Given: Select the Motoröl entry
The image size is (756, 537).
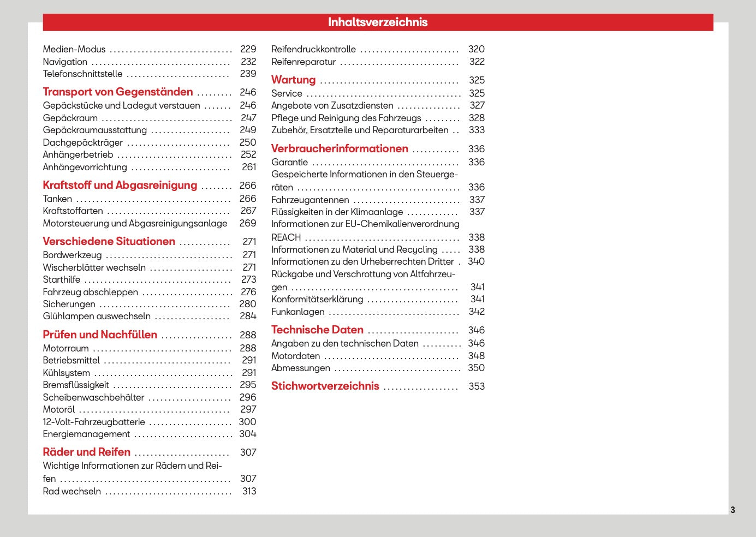Looking at the screenshot, I should tap(59, 409).
